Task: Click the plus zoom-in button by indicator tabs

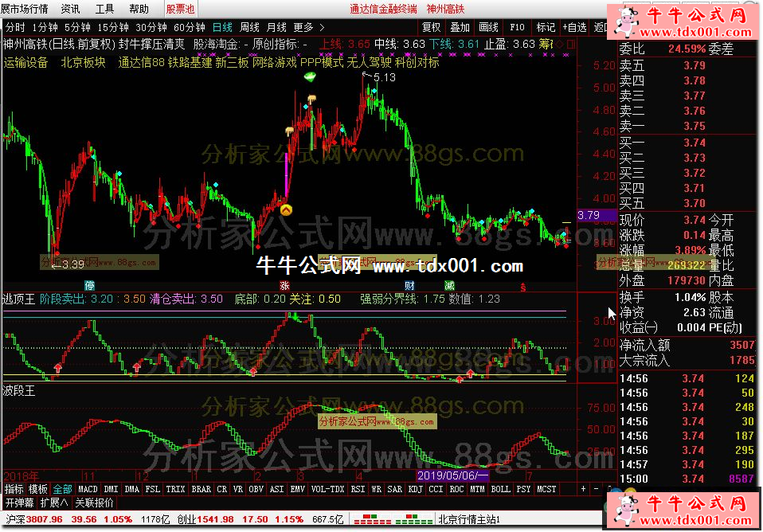Action: pos(583,488)
